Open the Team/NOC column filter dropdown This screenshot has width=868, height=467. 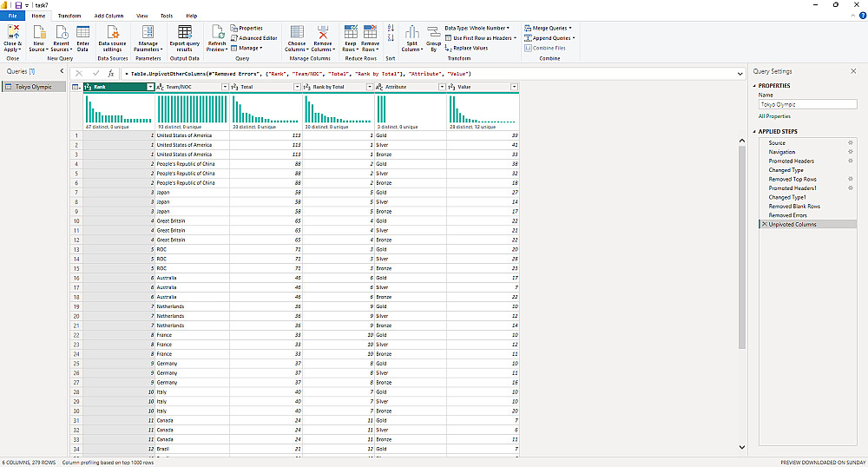[x=223, y=87]
